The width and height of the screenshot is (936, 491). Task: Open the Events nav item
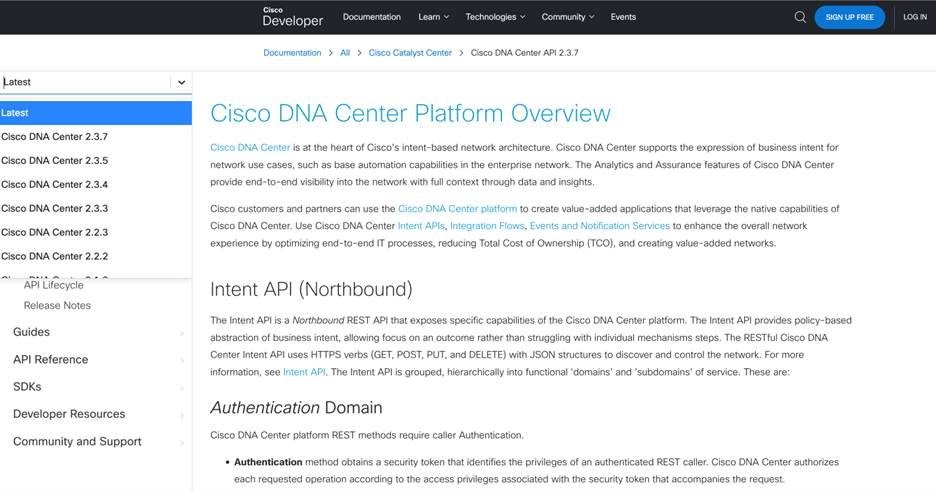(623, 17)
